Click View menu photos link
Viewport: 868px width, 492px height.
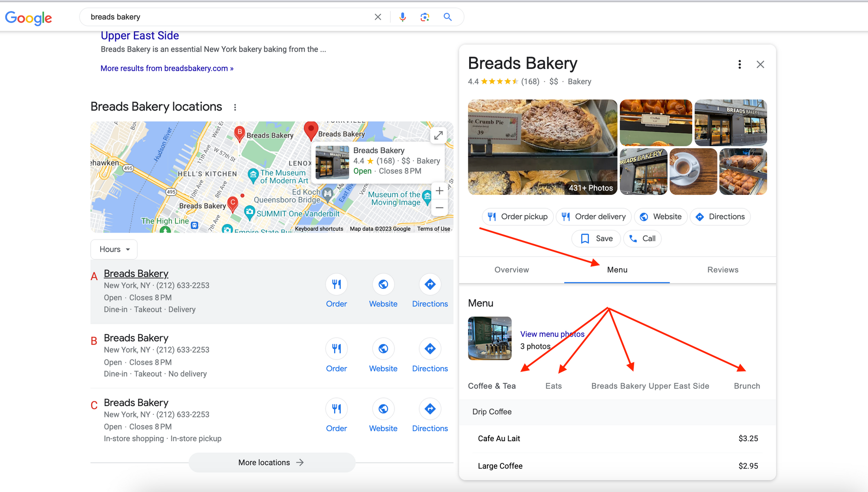point(550,334)
